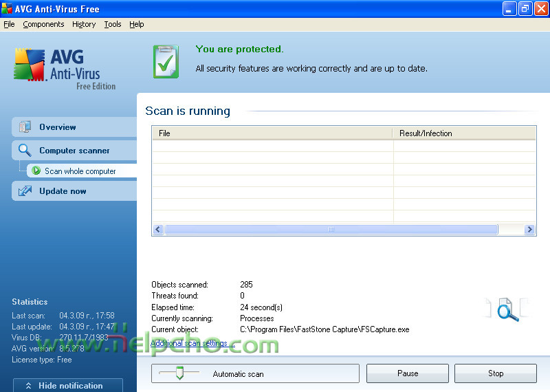
Task: Click the 'You are protected.' status text
Action: click(x=239, y=49)
